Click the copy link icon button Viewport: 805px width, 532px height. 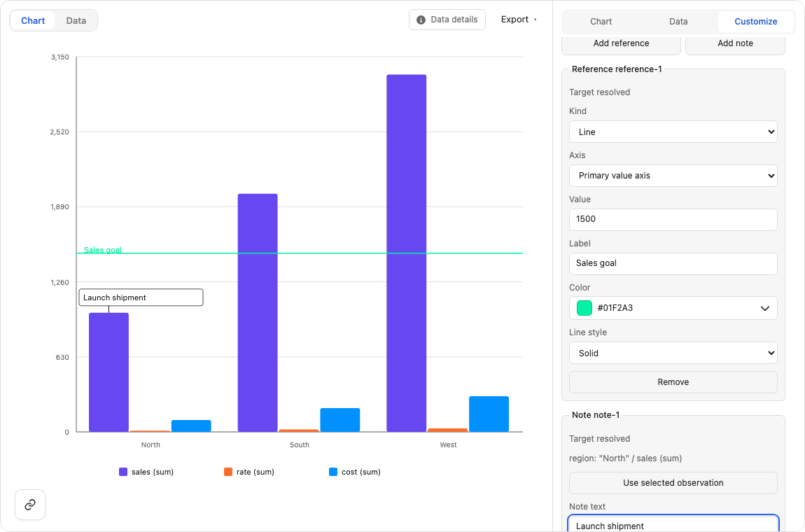[x=30, y=505]
